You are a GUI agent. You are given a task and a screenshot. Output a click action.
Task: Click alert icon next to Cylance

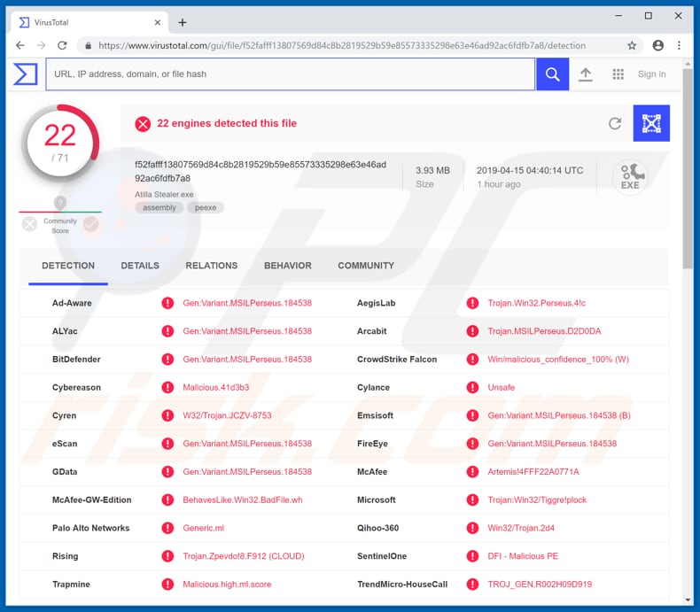click(472, 388)
